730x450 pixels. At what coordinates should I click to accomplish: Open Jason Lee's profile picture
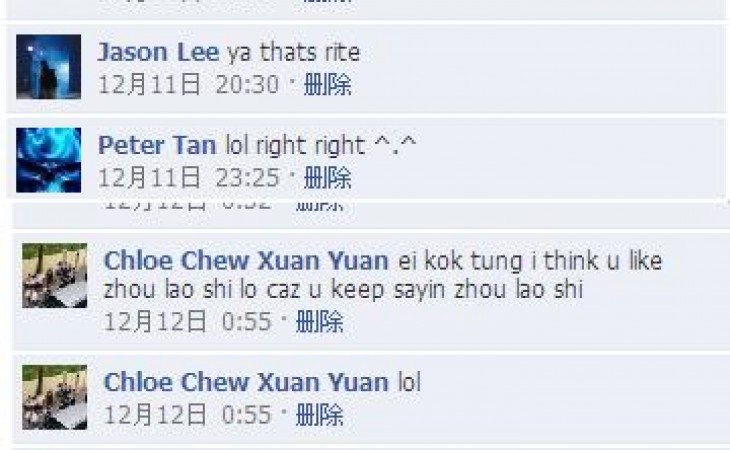[48, 67]
